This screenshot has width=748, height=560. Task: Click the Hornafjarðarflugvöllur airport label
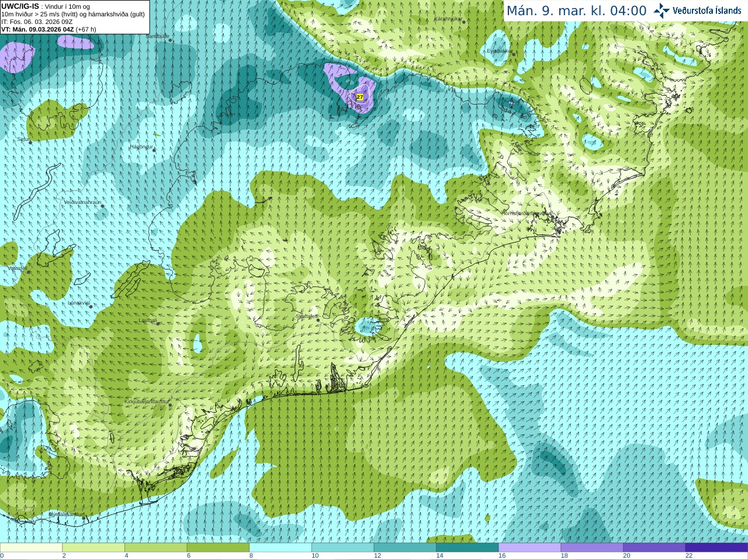coord(527,213)
